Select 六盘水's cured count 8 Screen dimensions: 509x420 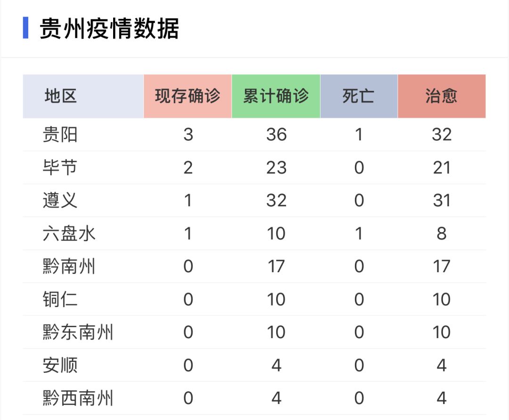point(442,234)
